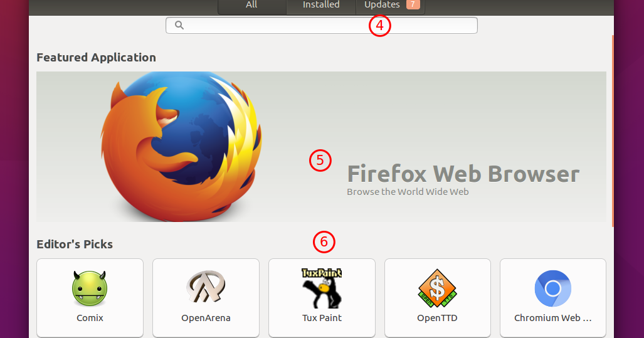Click the OpenTTD dollar sign icon

point(438,288)
